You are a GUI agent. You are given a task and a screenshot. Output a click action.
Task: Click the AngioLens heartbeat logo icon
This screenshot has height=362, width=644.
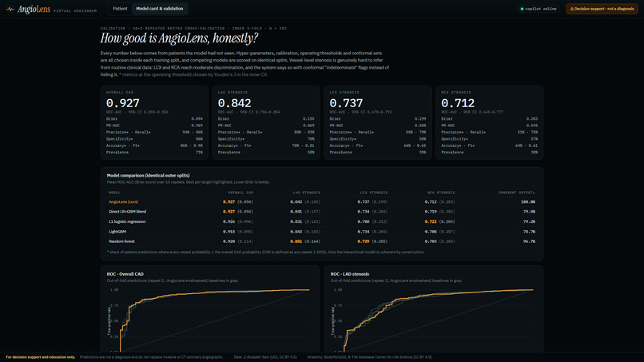coord(10,9)
